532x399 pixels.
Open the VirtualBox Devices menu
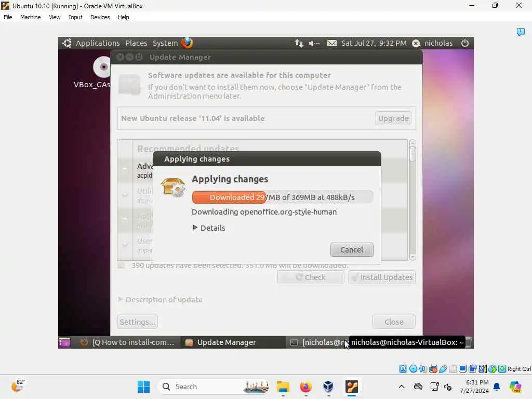click(x=100, y=17)
